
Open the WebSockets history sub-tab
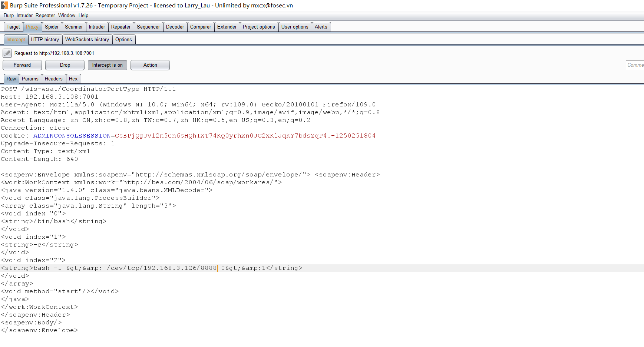click(x=87, y=40)
